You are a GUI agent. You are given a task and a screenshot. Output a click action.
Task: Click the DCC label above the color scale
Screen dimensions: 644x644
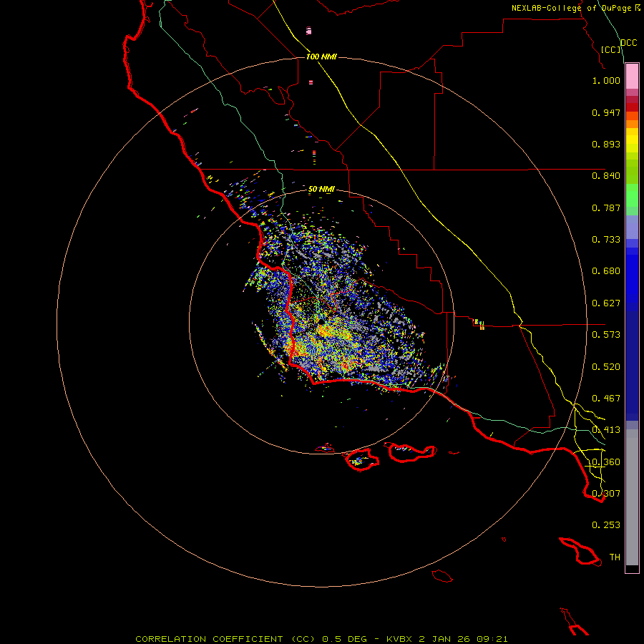point(629,43)
